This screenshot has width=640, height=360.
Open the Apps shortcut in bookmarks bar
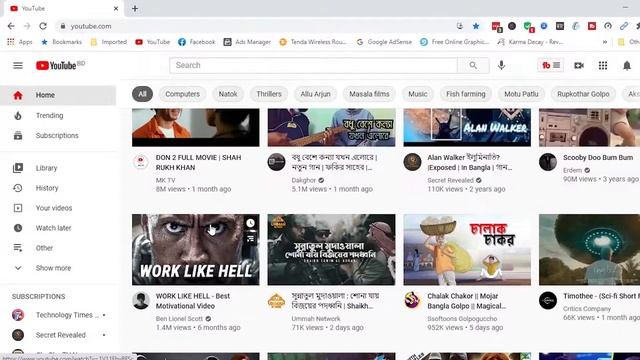pyautogui.click(x=20, y=42)
